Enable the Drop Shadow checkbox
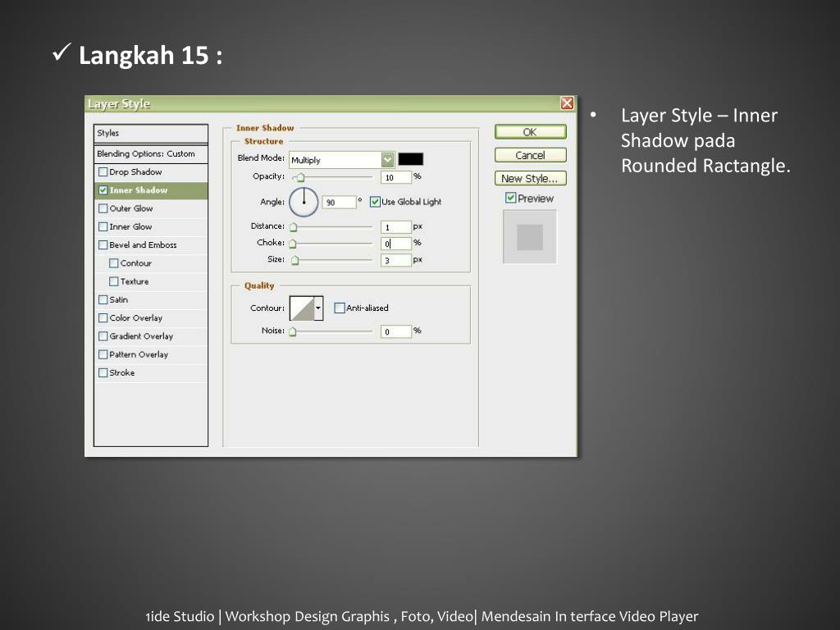 point(103,172)
